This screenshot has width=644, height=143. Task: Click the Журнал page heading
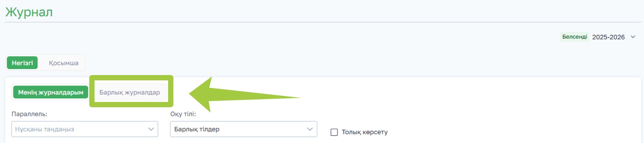pos(29,12)
